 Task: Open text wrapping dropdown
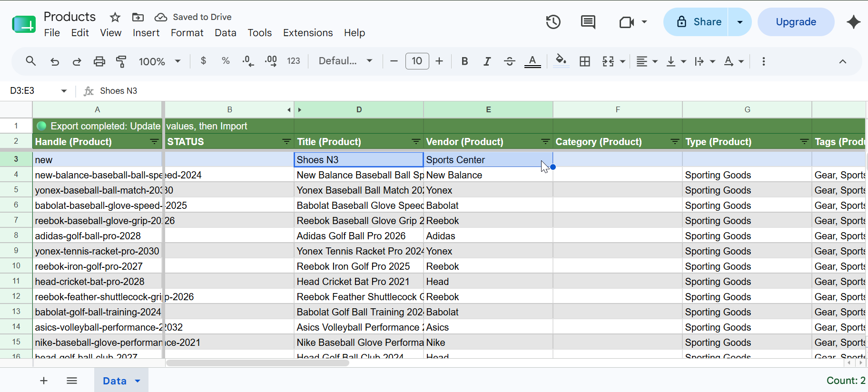coord(705,61)
